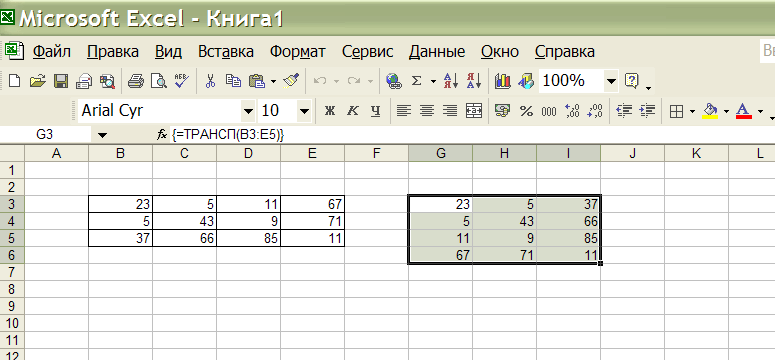775x360 pixels.
Task: Click the Name Box showing G3
Action: pyautogui.click(x=45, y=135)
